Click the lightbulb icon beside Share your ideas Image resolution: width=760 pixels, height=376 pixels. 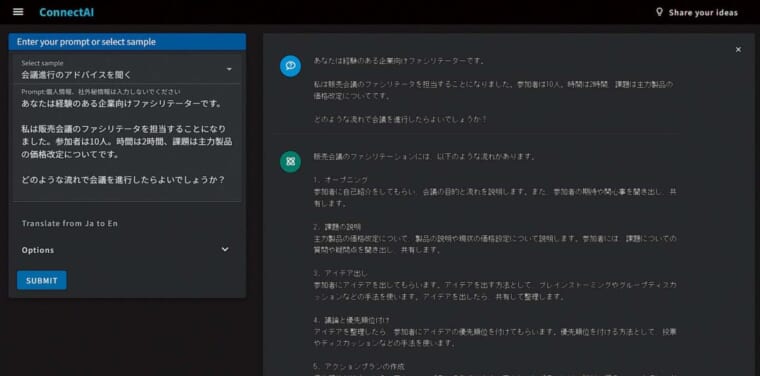tap(659, 12)
